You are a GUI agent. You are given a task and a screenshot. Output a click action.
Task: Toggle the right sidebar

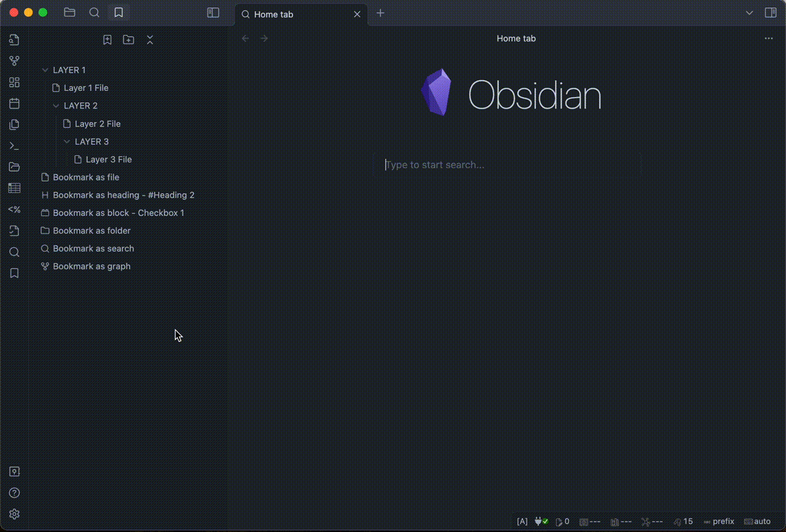coord(771,12)
